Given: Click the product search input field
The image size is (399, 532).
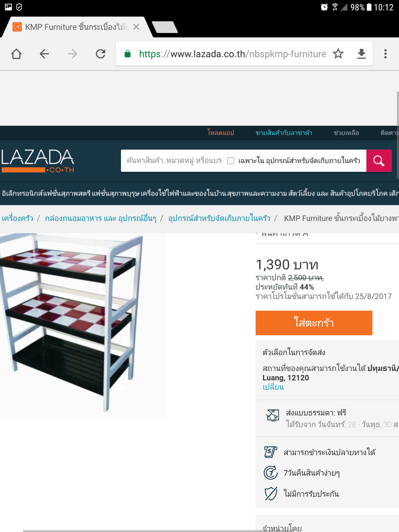Looking at the screenshot, I should 174,161.
